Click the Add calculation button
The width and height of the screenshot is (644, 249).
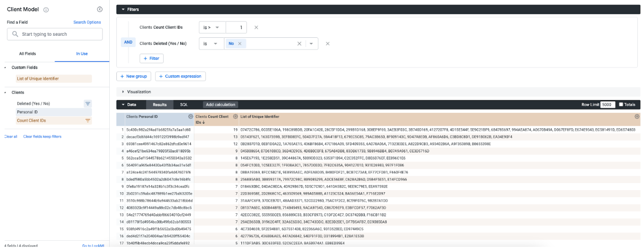click(220, 104)
